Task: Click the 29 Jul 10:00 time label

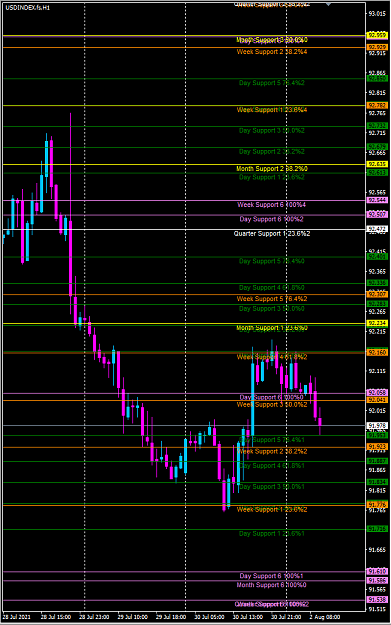Action: coord(132,617)
